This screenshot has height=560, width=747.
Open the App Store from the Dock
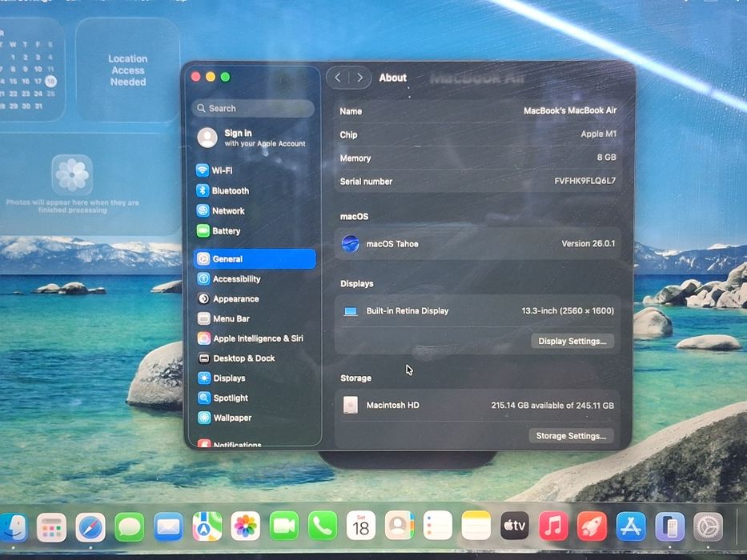(x=631, y=526)
